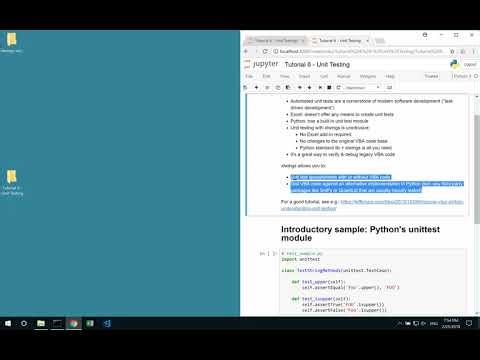The height and width of the screenshot is (360, 480).
Task: Move selected cell down with the arrow icon
Action: click(x=309, y=87)
